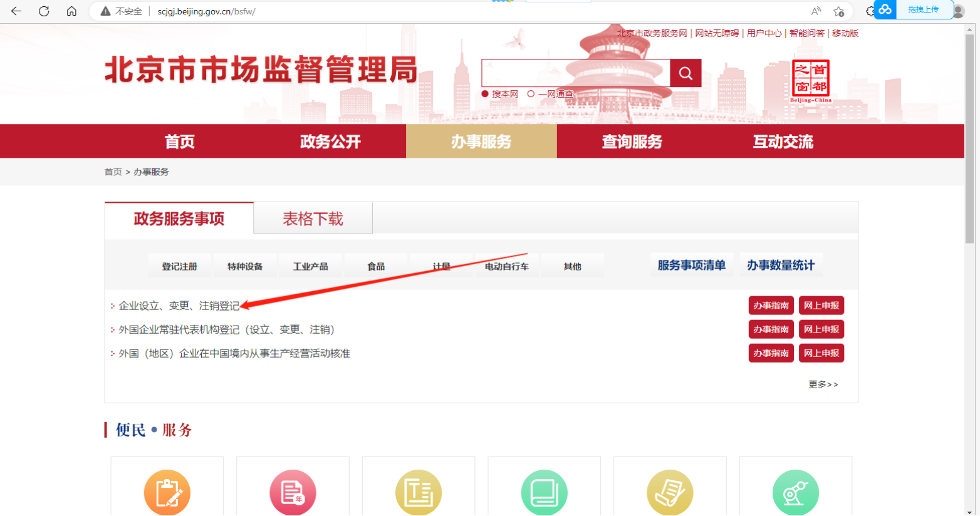Click the browser refresh icon
The width and height of the screenshot is (980, 516).
pyautogui.click(x=43, y=11)
